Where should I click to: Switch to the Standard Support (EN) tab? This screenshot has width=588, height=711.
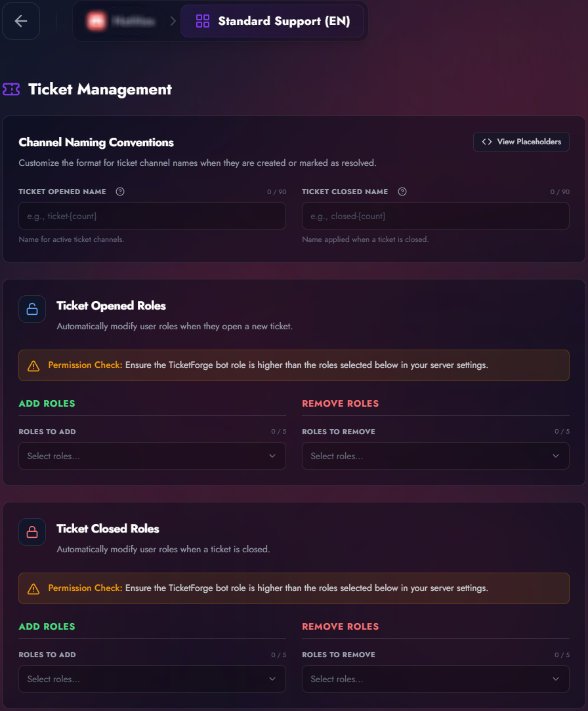[272, 20]
